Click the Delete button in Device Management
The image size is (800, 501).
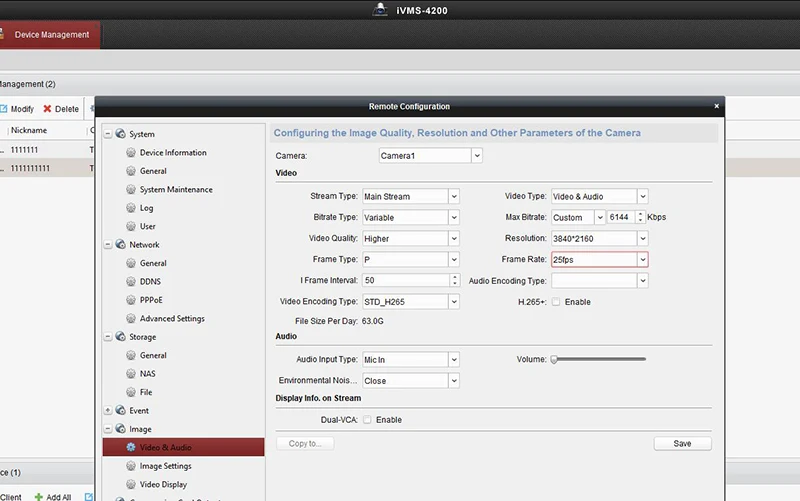[x=61, y=109]
